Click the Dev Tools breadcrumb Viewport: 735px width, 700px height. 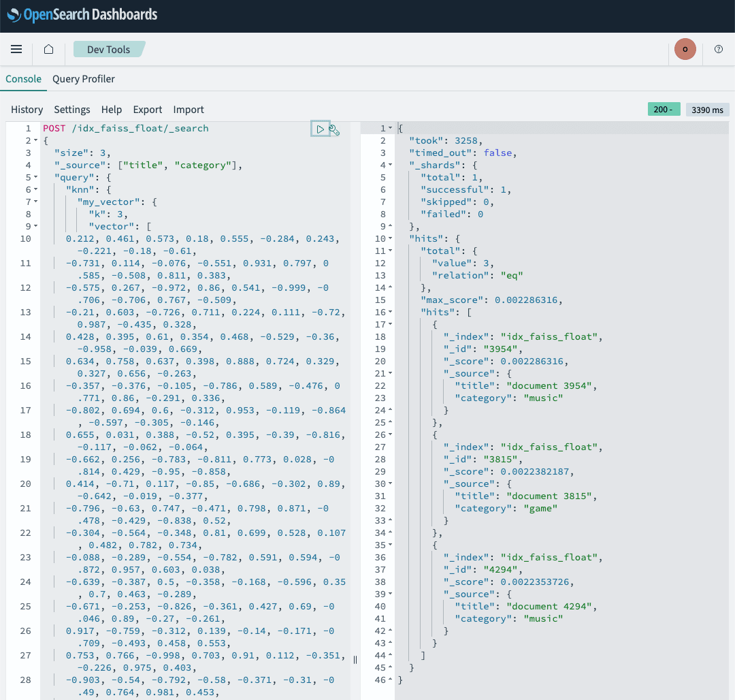click(x=109, y=49)
